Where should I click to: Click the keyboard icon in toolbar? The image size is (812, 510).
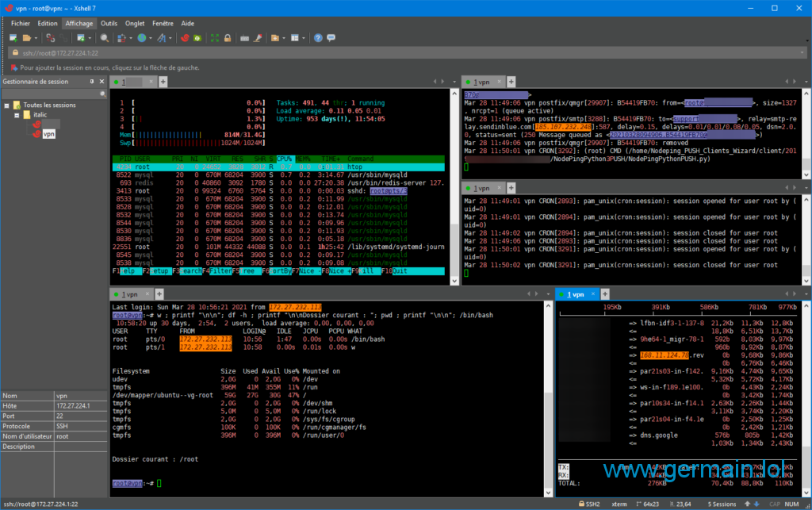click(x=245, y=38)
